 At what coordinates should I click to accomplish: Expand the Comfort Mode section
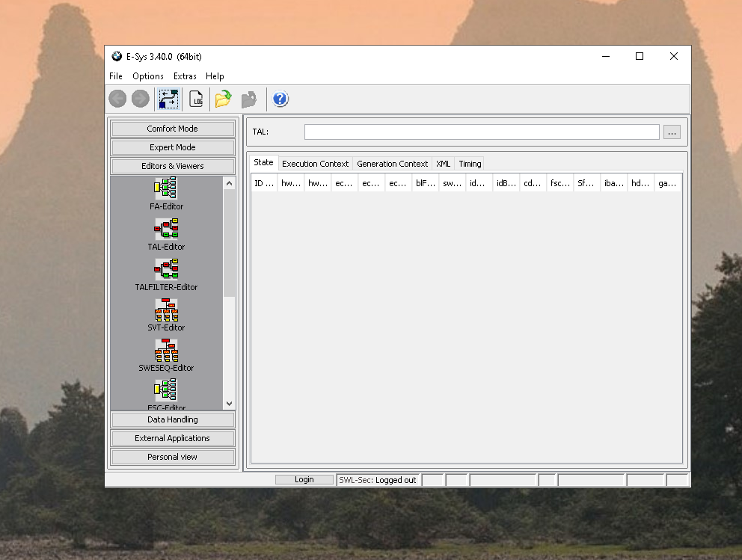click(x=172, y=129)
